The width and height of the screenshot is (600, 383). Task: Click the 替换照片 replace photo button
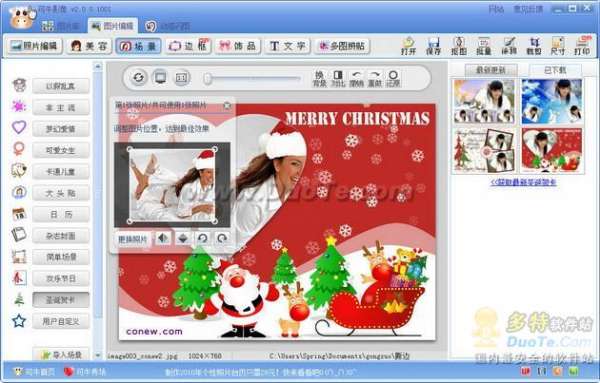coord(132,239)
